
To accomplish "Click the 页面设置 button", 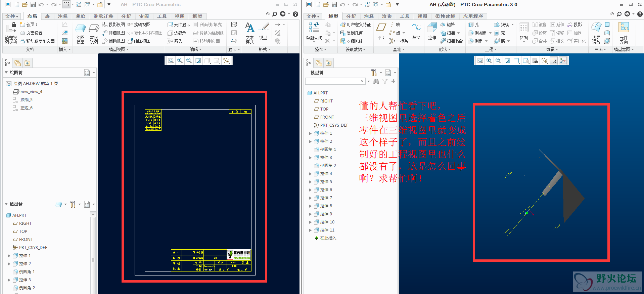I will click(31, 33).
